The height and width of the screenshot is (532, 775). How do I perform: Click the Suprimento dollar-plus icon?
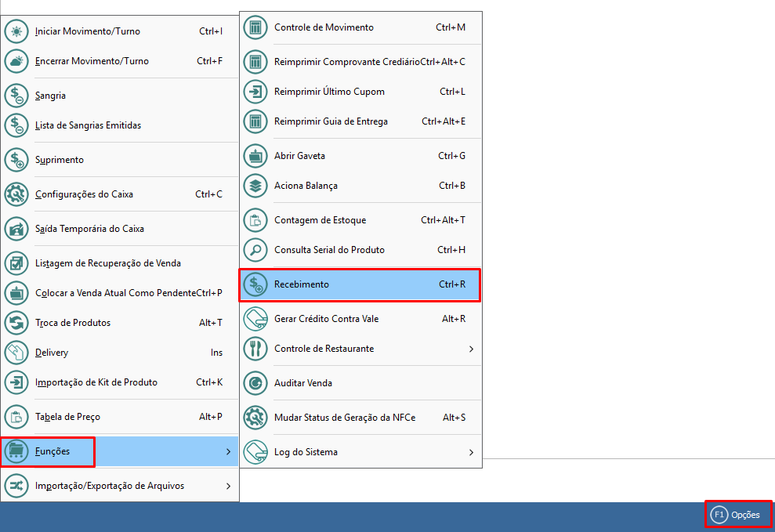[16, 160]
